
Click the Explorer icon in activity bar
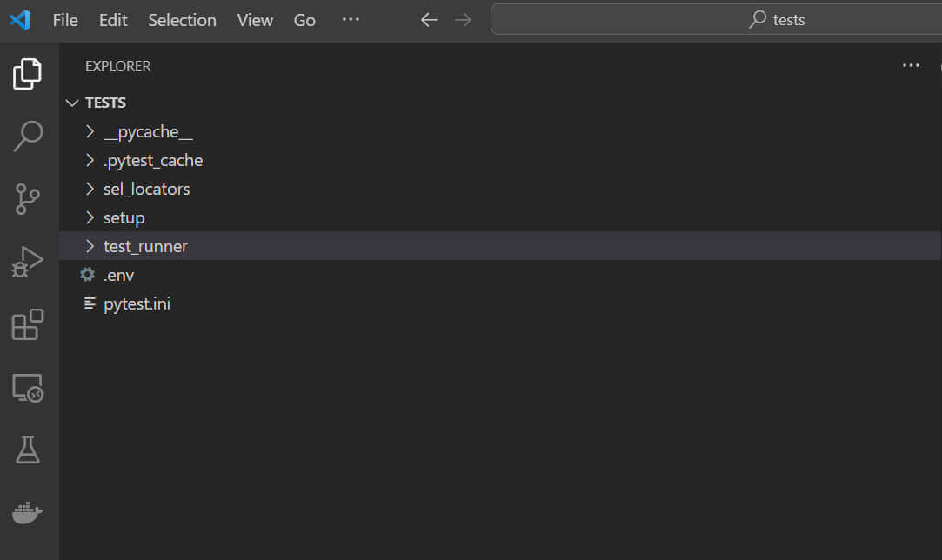(x=29, y=75)
